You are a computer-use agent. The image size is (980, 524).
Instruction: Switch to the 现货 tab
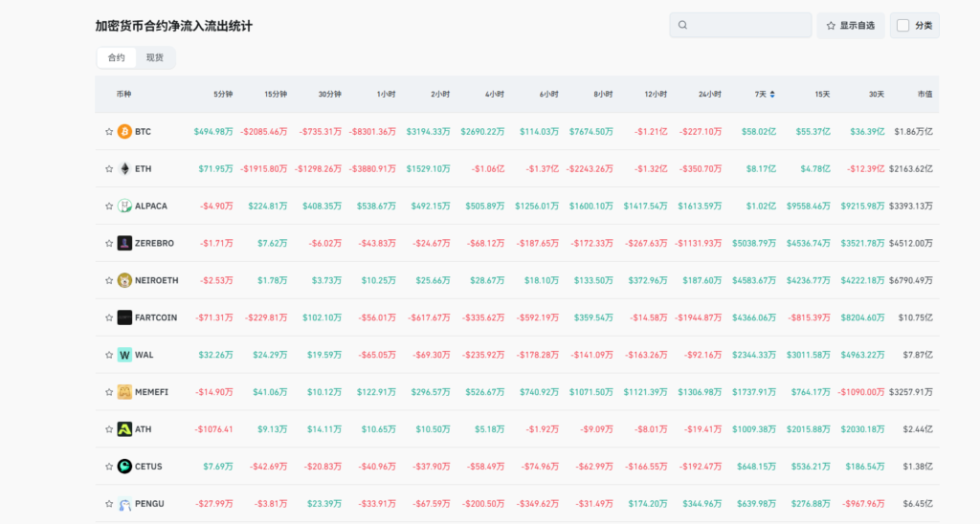pyautogui.click(x=154, y=57)
